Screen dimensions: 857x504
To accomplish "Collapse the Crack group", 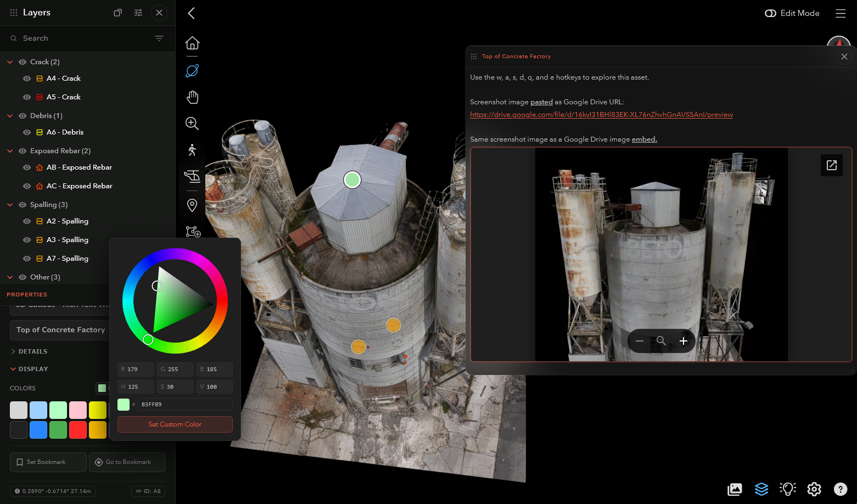I will click(10, 62).
